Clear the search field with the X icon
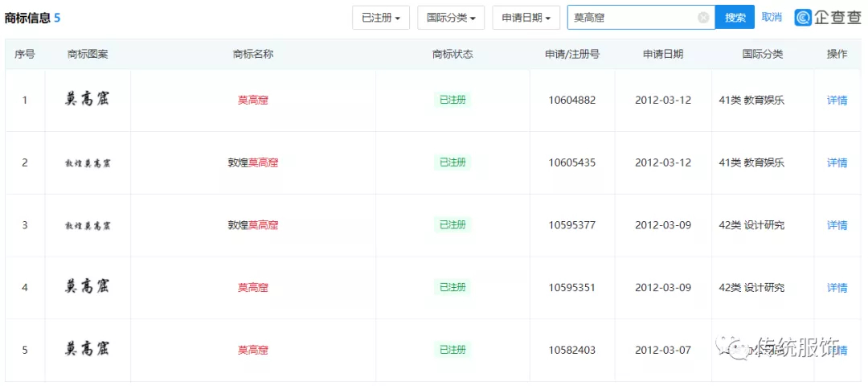This screenshot has height=386, width=868. [x=703, y=18]
